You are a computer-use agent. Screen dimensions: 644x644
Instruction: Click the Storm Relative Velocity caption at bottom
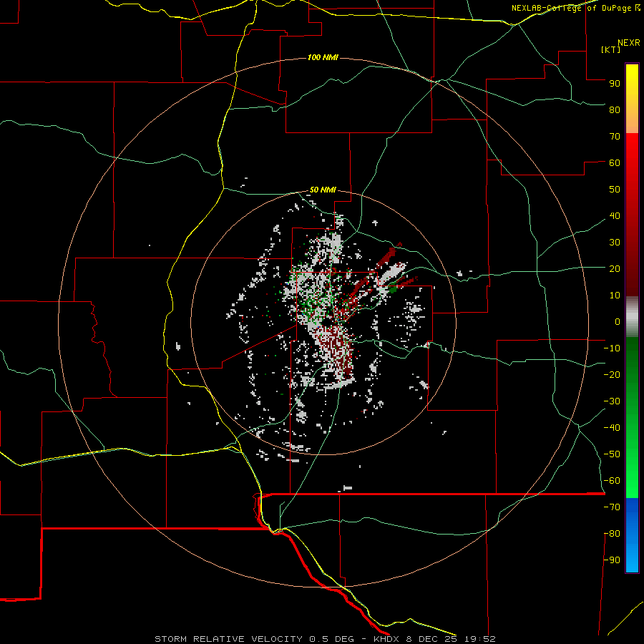[x=326, y=639]
